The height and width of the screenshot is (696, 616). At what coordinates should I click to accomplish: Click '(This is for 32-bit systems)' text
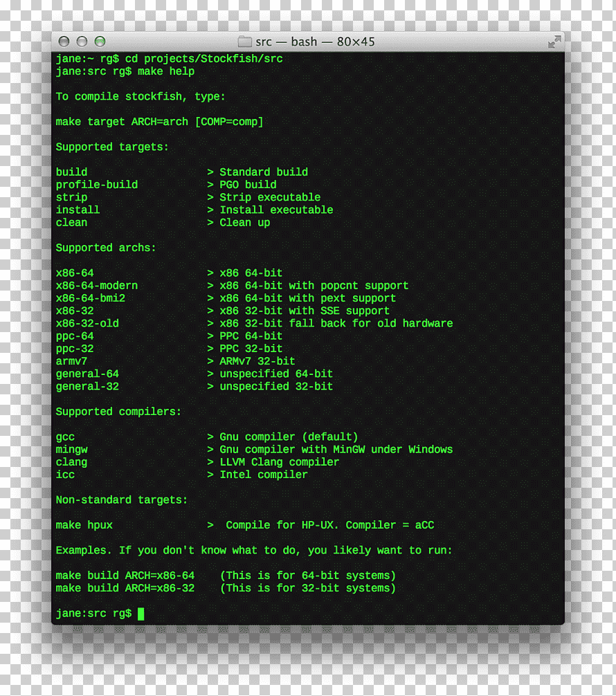(x=308, y=589)
